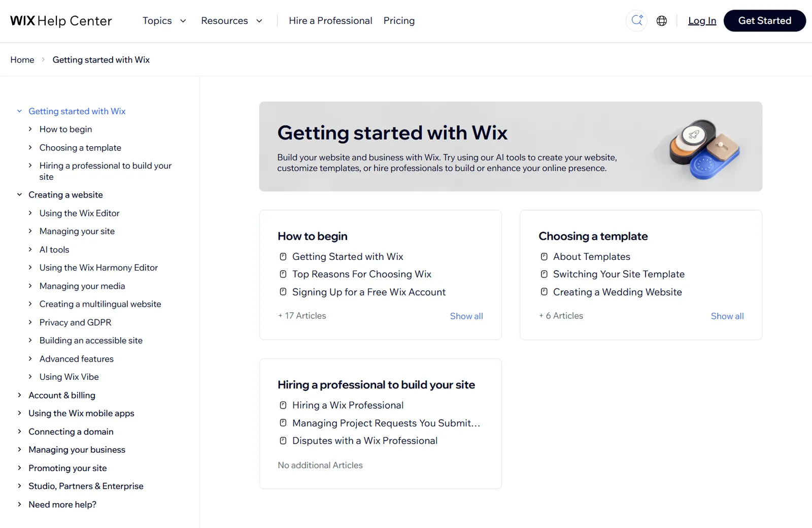This screenshot has height=528, width=812.
Task: Expand the Connecting a domain chevron
Action: (x=19, y=432)
